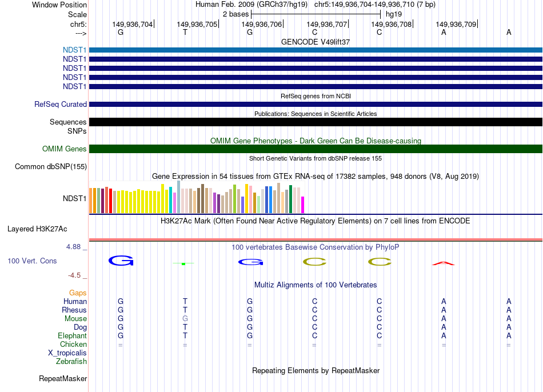Open Repeating Elements by RepeatMasker title
This screenshot has width=543, height=392.
coord(316,370)
